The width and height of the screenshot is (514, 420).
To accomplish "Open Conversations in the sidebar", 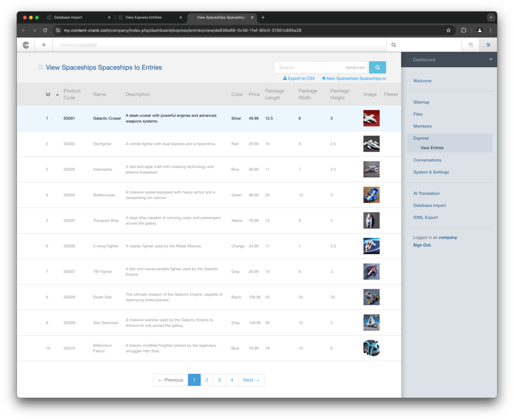I will 427,160.
